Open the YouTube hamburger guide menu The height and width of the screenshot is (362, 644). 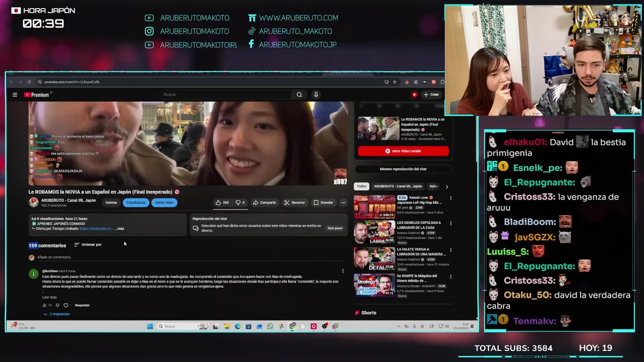[x=15, y=95]
